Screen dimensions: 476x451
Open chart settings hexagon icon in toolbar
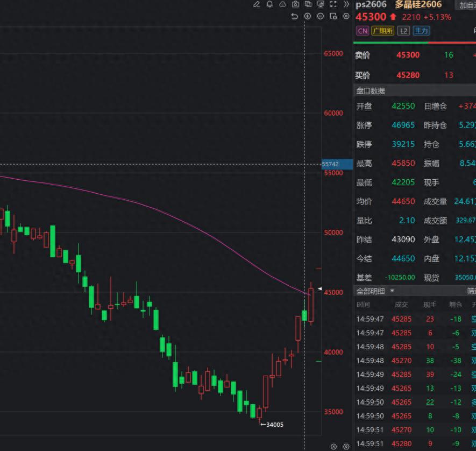pyautogui.click(x=346, y=16)
